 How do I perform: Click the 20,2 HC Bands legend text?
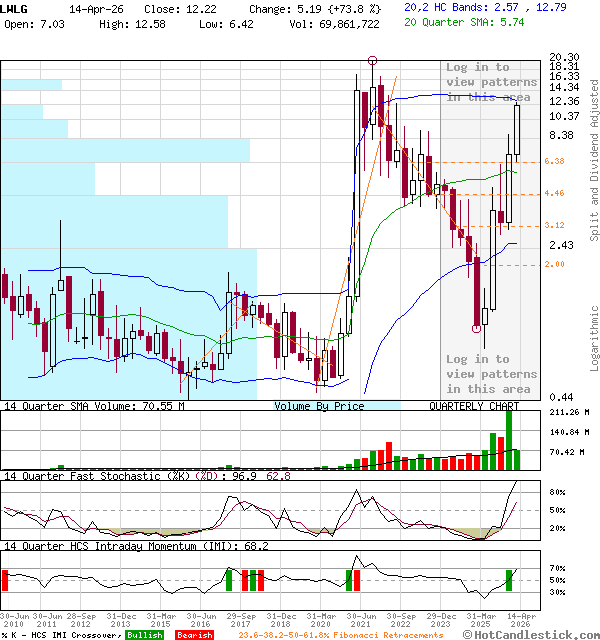pyautogui.click(x=446, y=7)
